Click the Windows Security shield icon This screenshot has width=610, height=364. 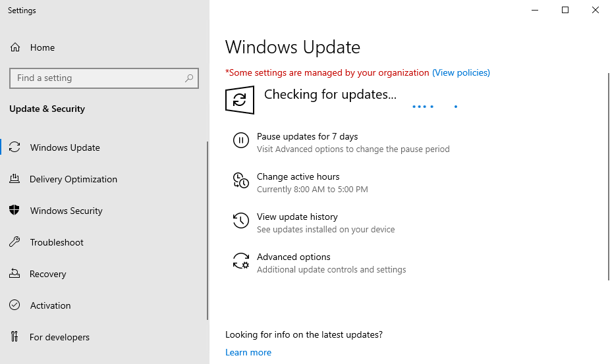[14, 211]
